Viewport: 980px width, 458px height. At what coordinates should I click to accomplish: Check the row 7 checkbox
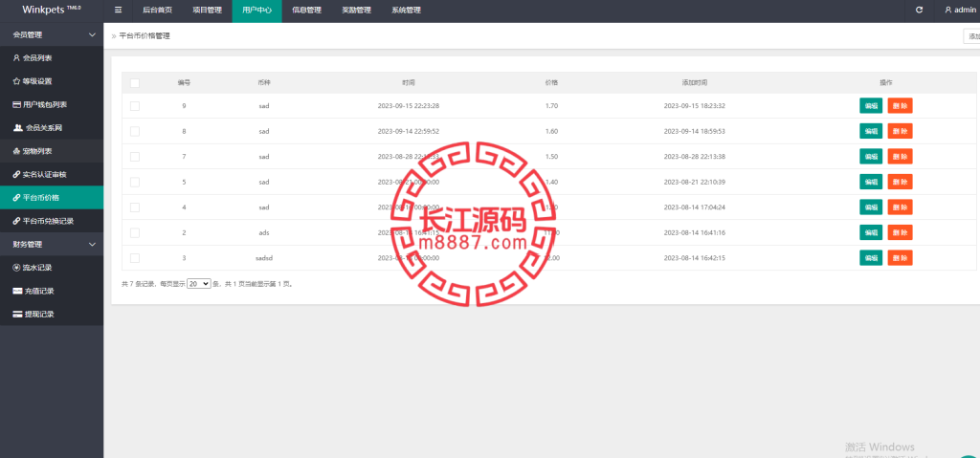pyautogui.click(x=135, y=157)
